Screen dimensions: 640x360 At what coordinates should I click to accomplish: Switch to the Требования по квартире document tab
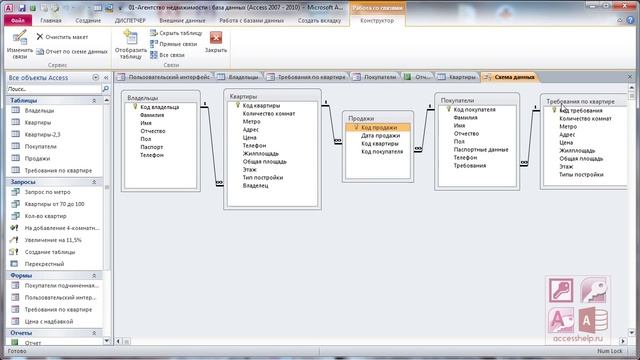[307, 77]
